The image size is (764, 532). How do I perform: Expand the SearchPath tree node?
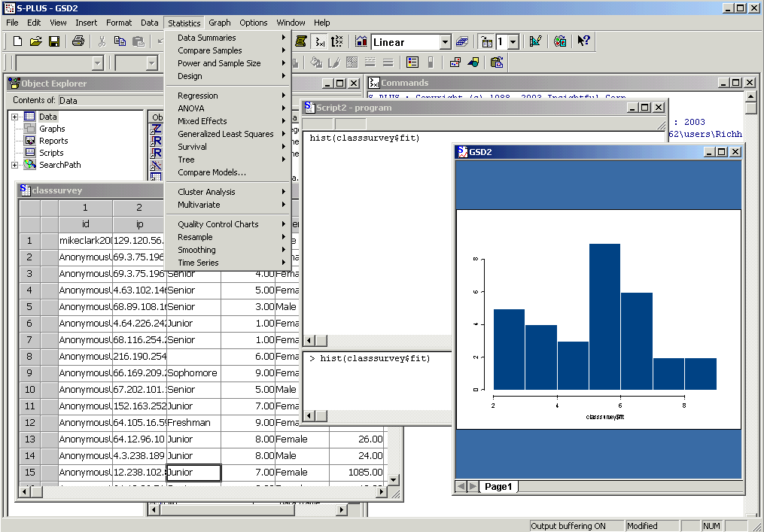[x=14, y=165]
